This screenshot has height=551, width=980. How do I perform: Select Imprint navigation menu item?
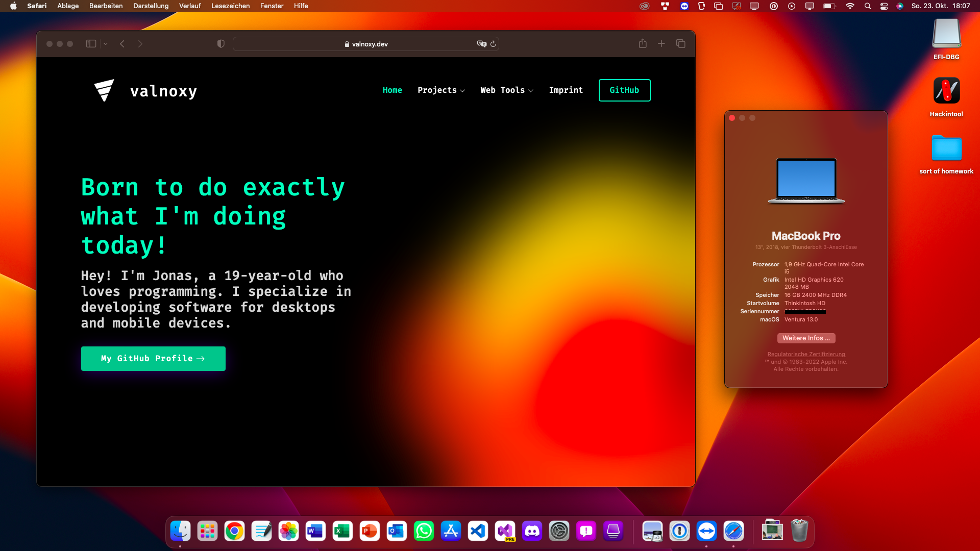tap(566, 90)
